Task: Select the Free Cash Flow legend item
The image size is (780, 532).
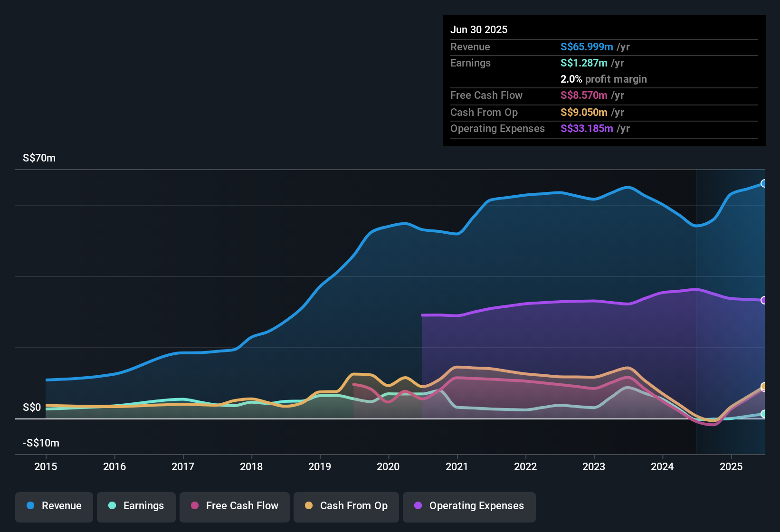Action: pos(234,506)
